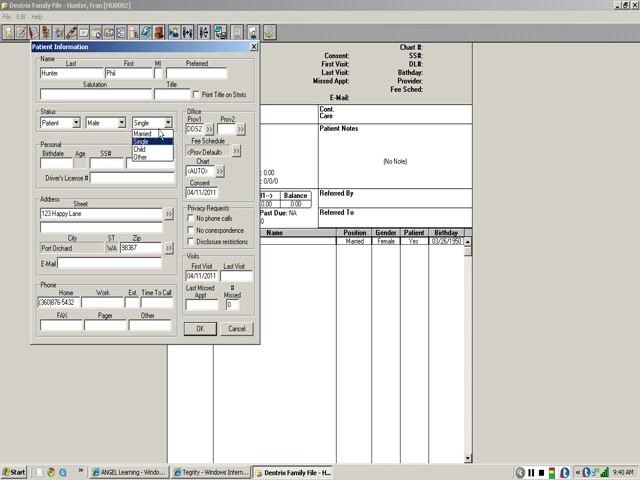Tick the Disclosure restrictions checkbox
This screenshot has height=480, width=640.
pos(190,241)
